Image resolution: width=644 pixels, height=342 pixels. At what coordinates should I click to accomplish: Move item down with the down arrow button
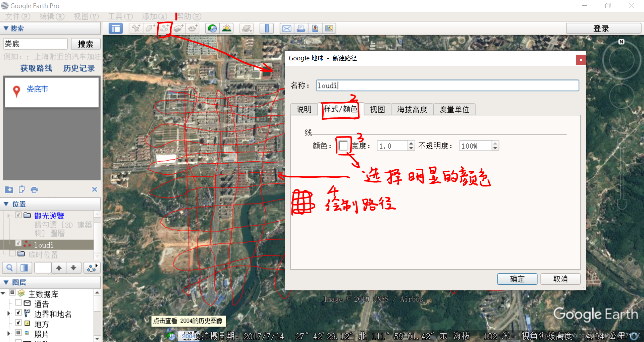coord(73,268)
